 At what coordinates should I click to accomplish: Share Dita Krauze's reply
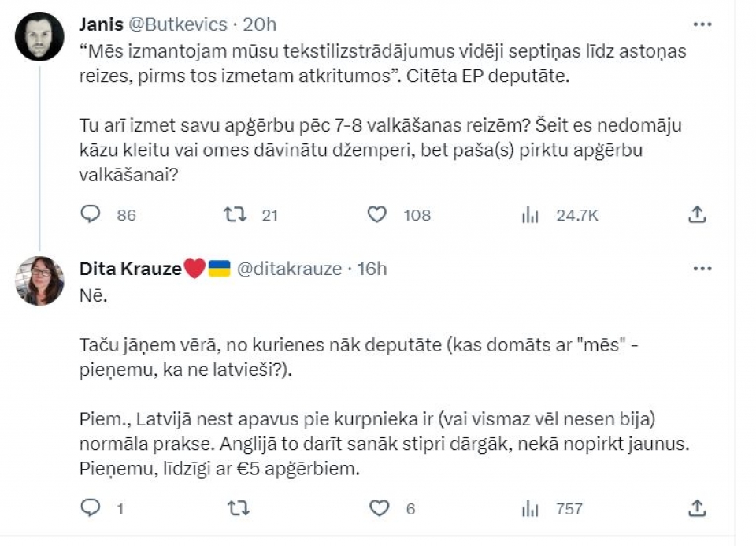click(697, 508)
